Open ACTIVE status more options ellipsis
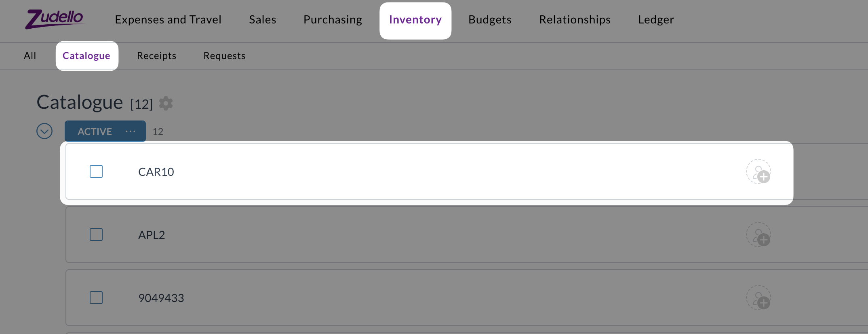The height and width of the screenshot is (334, 868). click(131, 131)
